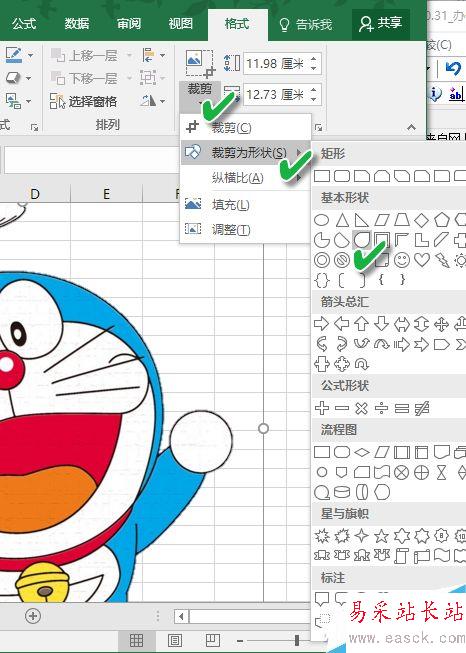Image resolution: width=466 pixels, height=653 pixels.
Task: Collapse the ribbon with the chevron
Action: [x=411, y=127]
